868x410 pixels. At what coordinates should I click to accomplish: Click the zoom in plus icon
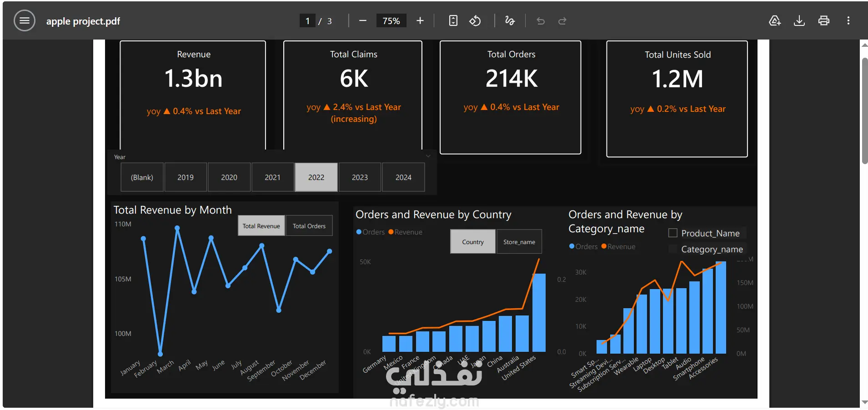pos(420,21)
